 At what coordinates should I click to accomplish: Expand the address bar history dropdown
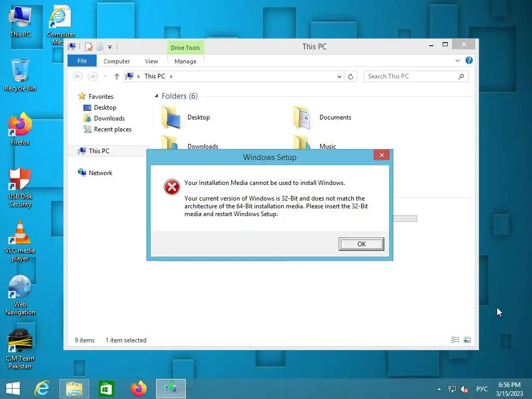click(x=339, y=77)
